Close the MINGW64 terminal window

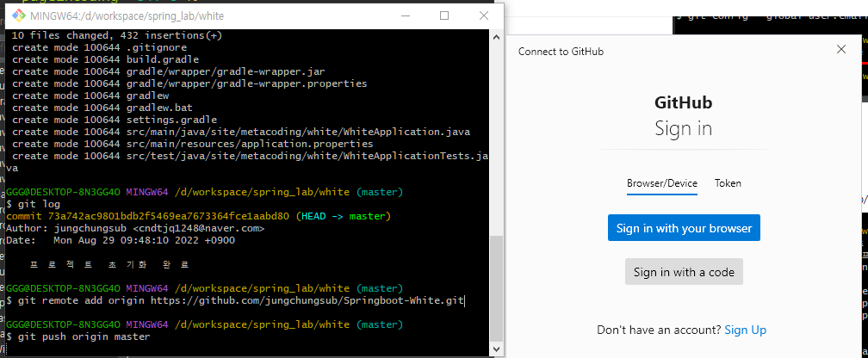tap(484, 15)
